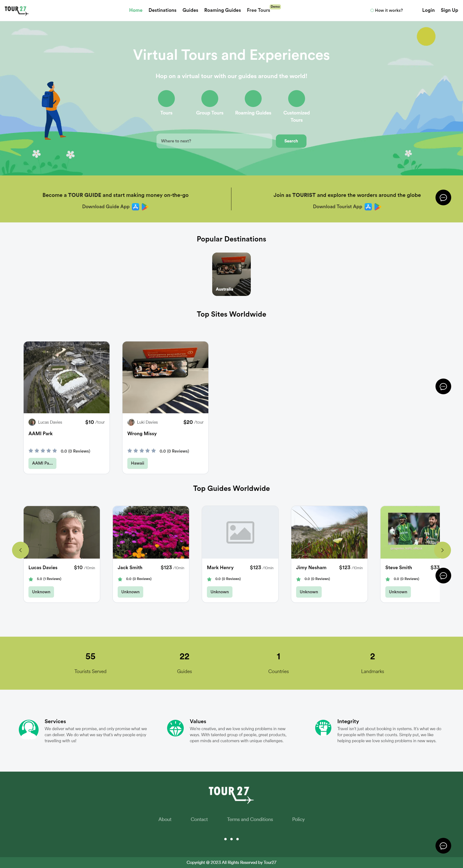Image resolution: width=463 pixels, height=868 pixels.
Task: Go to Destinations page
Action: [162, 10]
